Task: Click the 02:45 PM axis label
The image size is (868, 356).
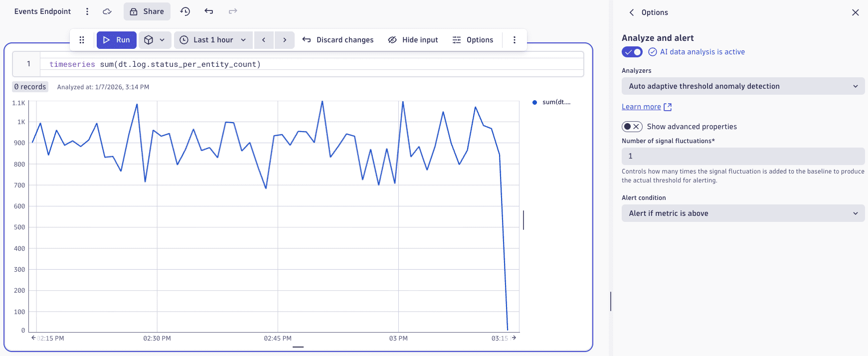Action: tap(278, 339)
